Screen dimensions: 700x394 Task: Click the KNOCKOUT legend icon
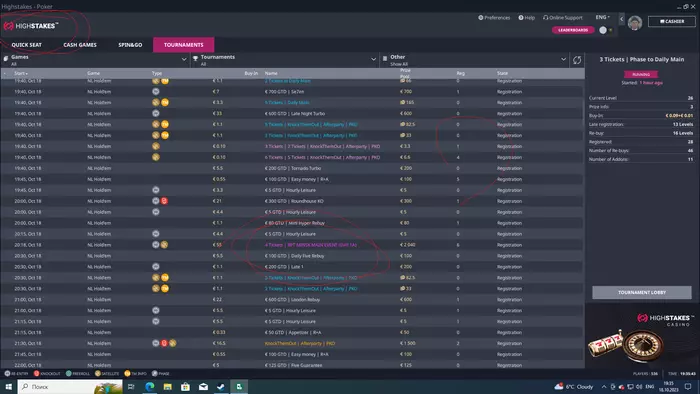[37, 373]
